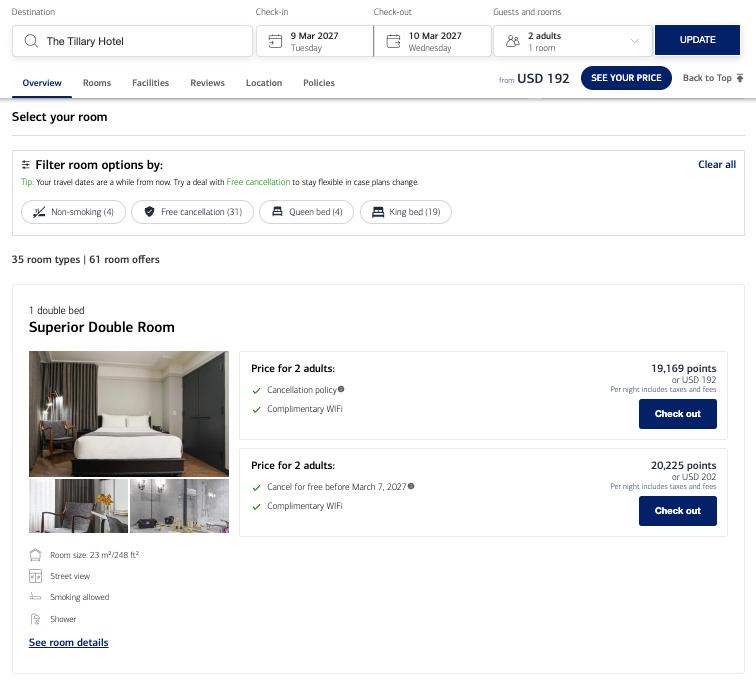Check out the 20,225 points offer
The width and height of the screenshot is (756, 684).
[677, 510]
